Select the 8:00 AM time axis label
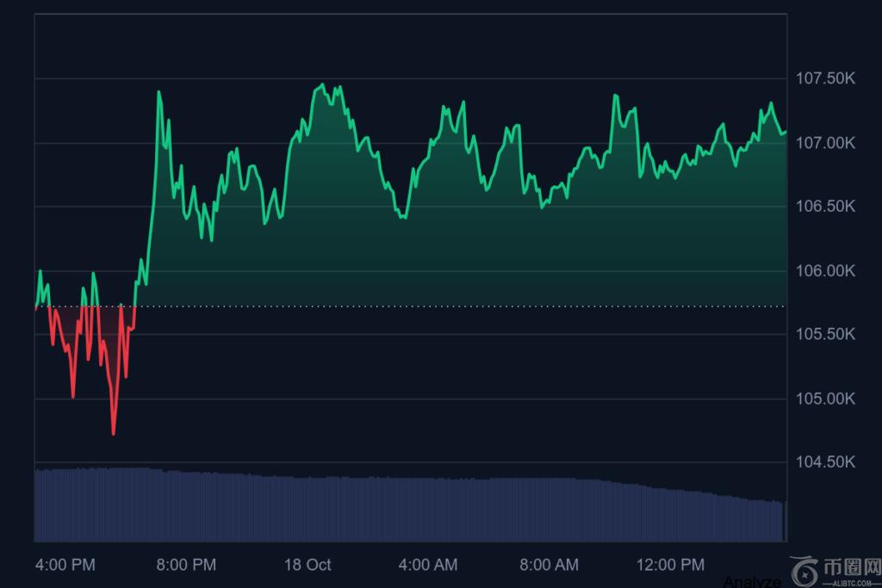The image size is (882, 588). (549, 565)
